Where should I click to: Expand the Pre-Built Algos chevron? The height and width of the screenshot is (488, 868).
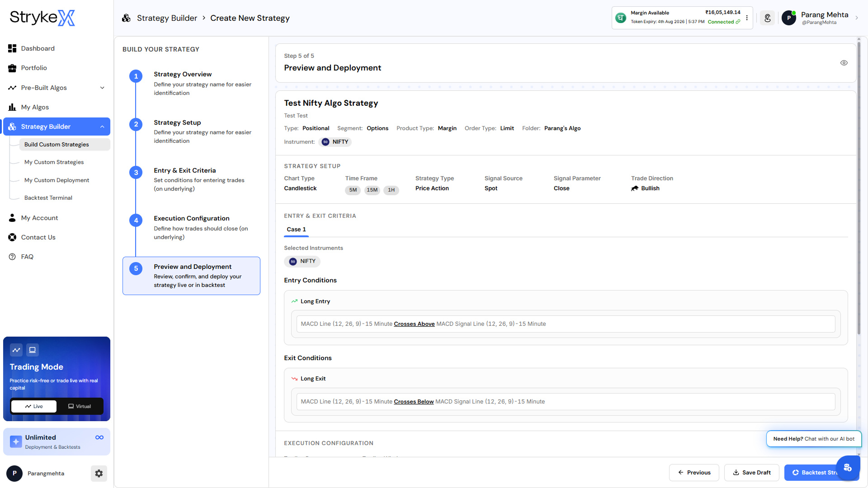[x=102, y=88]
